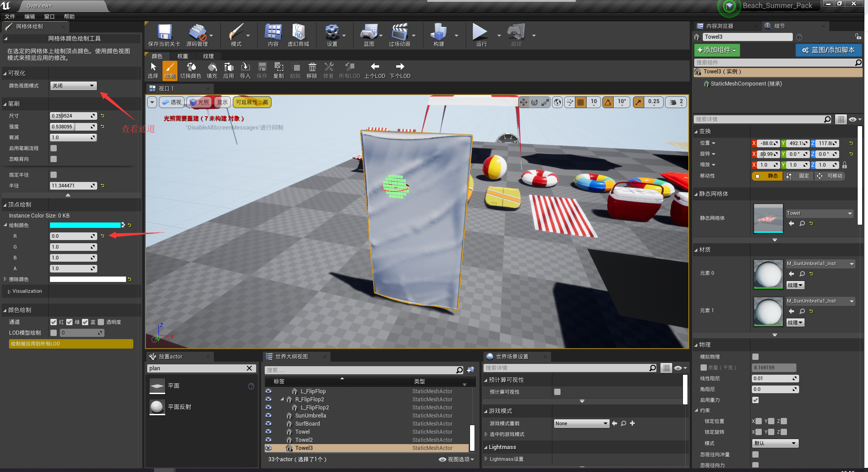The image size is (868, 472).
Task: Click the Fill (填充) tool
Action: pyautogui.click(x=212, y=71)
